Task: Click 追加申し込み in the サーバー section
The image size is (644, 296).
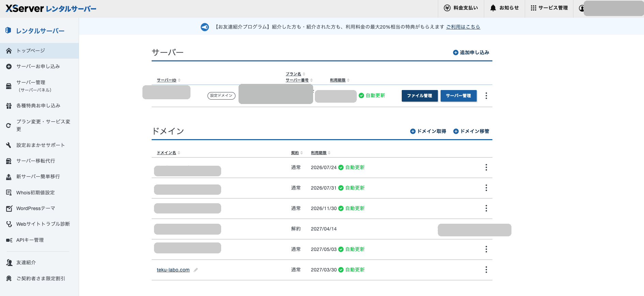Action: [471, 53]
